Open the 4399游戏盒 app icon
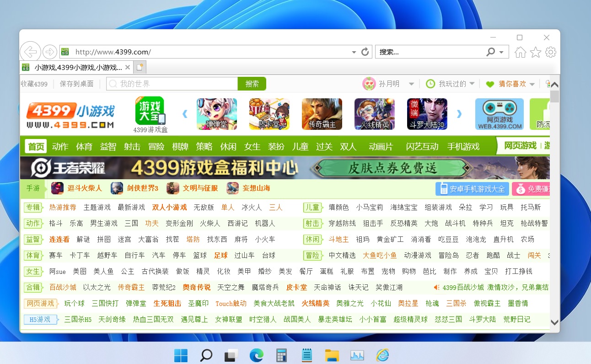Viewport: 591px width, 364px height. click(150, 111)
